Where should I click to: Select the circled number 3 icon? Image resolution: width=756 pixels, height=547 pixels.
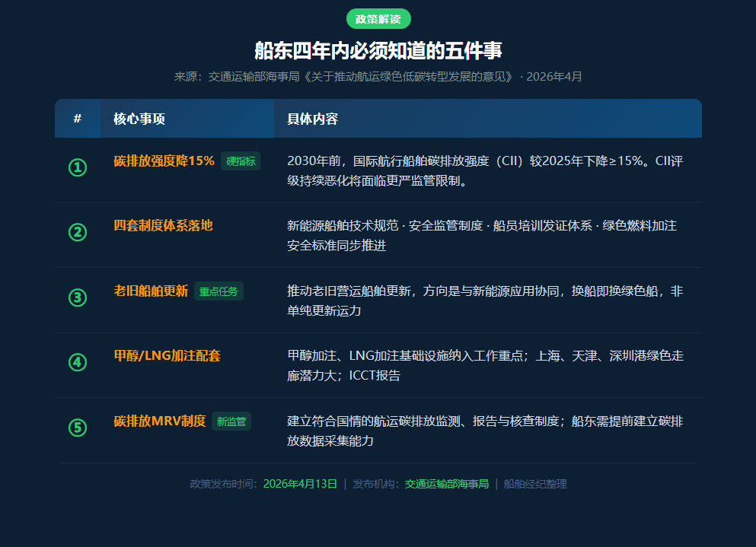pos(78,297)
